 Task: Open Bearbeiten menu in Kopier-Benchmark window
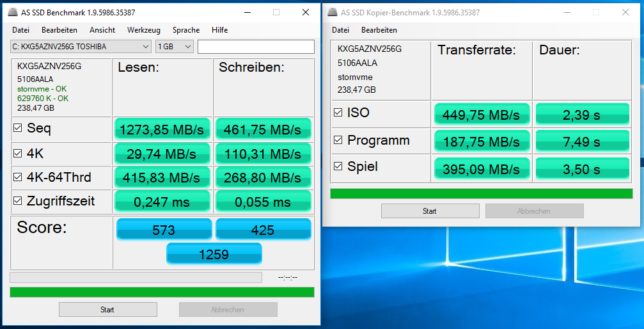379,30
